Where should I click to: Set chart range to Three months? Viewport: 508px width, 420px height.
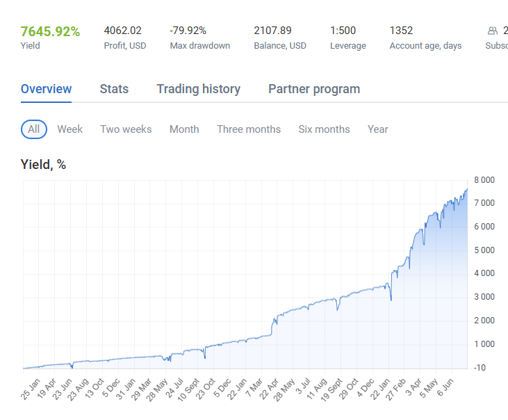(249, 129)
